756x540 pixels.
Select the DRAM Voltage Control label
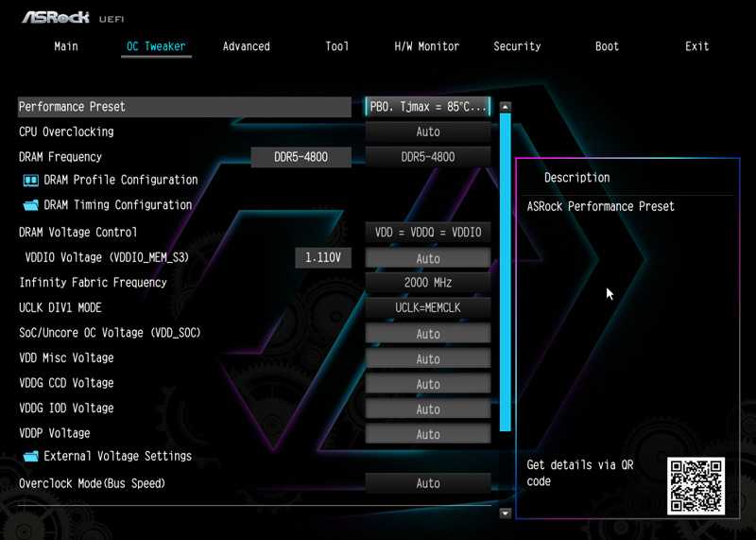pos(78,232)
